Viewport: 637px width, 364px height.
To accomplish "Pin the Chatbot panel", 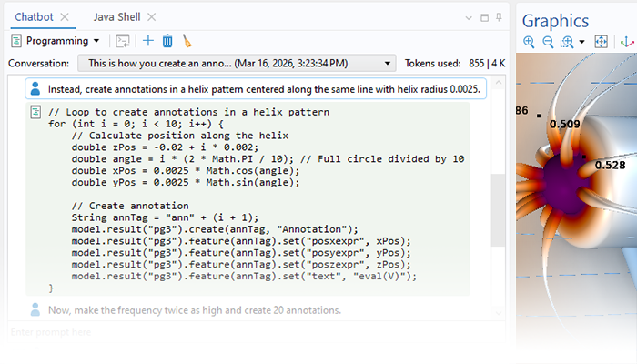I will tap(499, 17).
